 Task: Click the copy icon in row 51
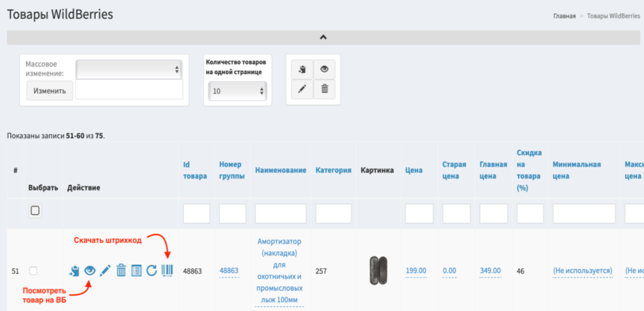click(74, 271)
